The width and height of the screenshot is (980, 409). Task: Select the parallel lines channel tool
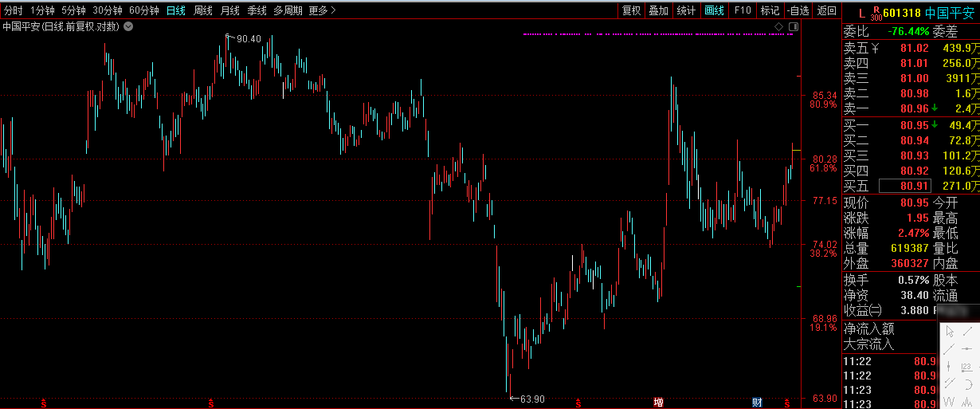pos(950,383)
